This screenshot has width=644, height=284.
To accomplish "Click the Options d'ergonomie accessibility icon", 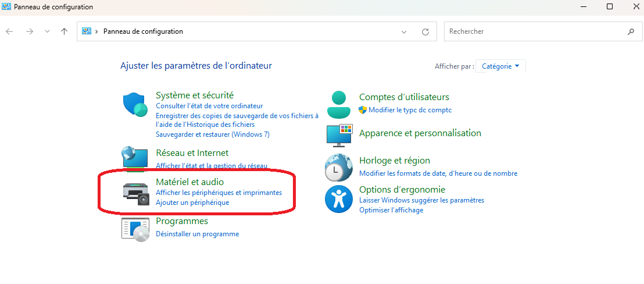I will pyautogui.click(x=339, y=199).
